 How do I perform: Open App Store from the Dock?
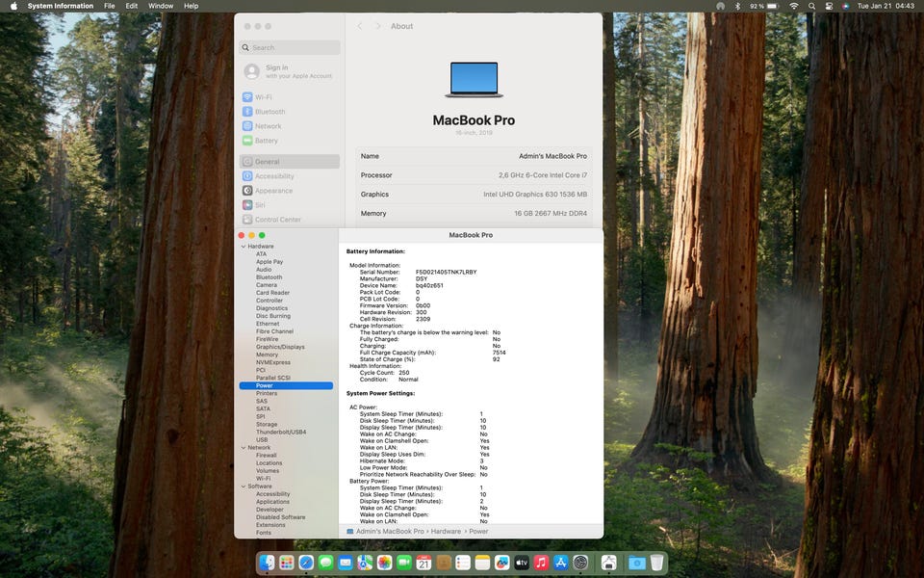[x=561, y=563]
